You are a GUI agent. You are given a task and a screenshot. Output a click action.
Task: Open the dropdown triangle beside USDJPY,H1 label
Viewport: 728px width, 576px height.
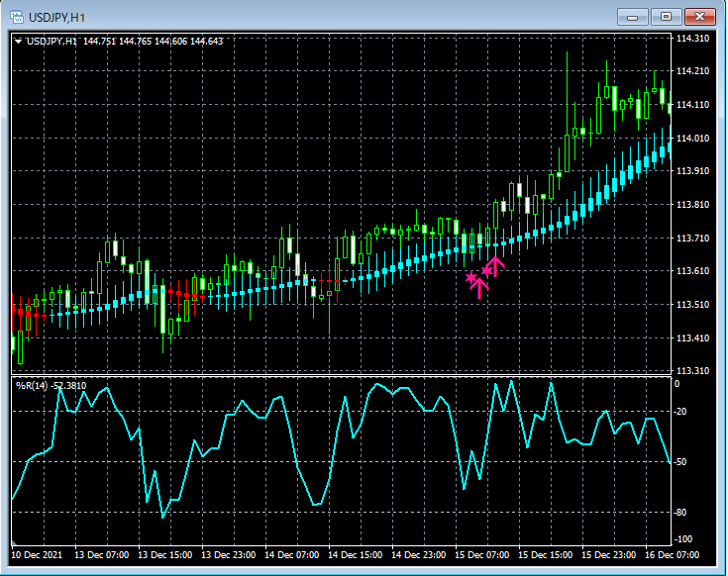18,41
